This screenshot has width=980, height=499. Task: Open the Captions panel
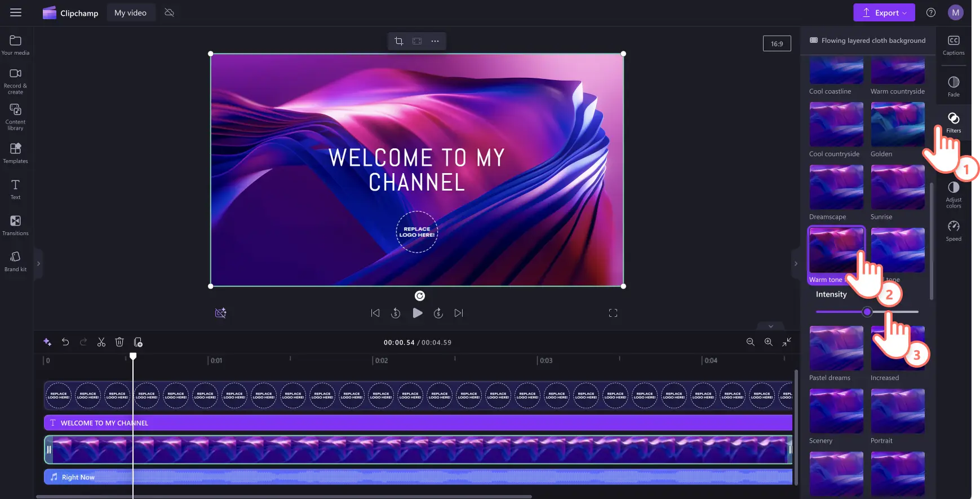pyautogui.click(x=954, y=45)
